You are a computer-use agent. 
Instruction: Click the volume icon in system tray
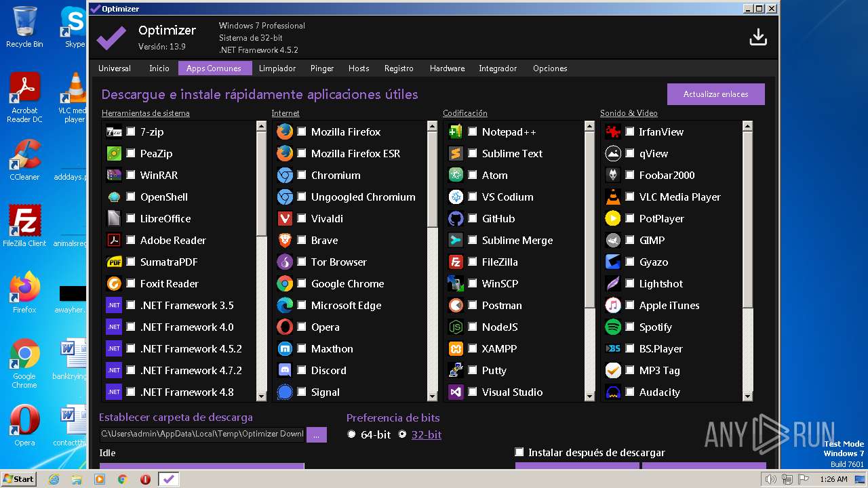pyautogui.click(x=771, y=479)
